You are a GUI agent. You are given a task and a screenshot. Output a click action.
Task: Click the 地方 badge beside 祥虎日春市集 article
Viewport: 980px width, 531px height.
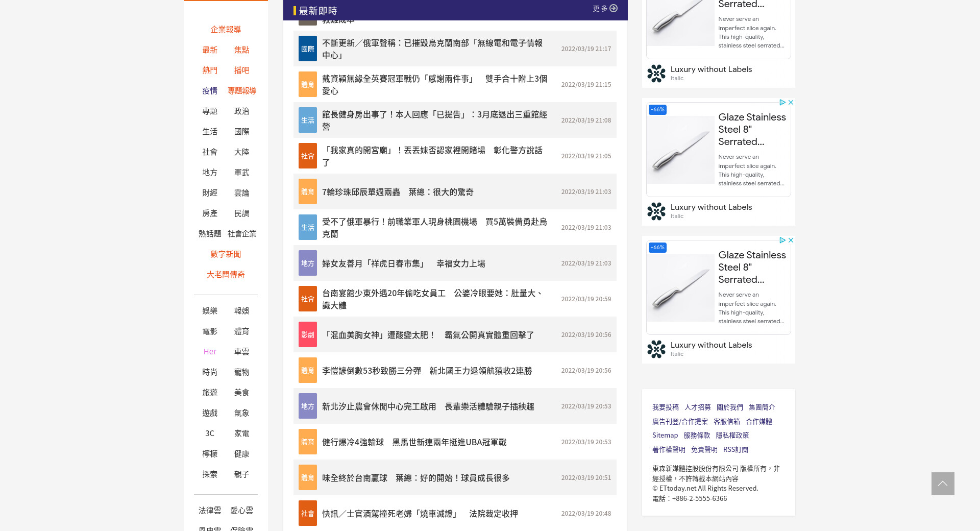(307, 263)
